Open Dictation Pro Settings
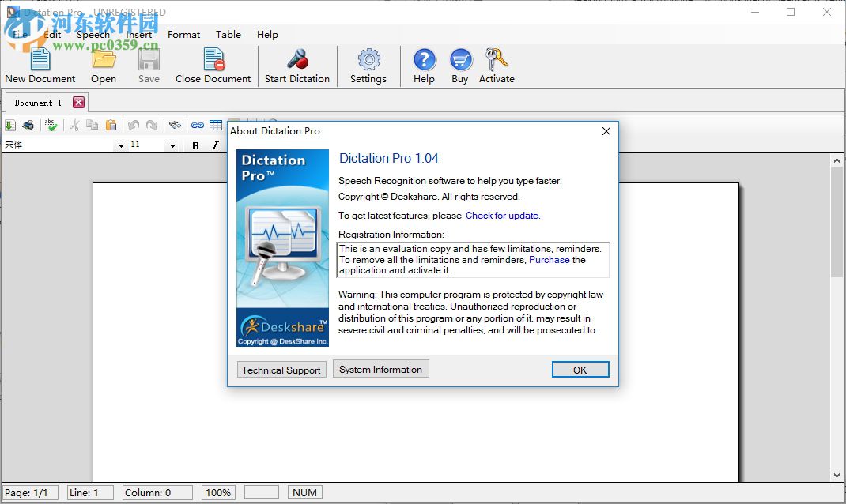The width and height of the screenshot is (846, 504). click(368, 65)
